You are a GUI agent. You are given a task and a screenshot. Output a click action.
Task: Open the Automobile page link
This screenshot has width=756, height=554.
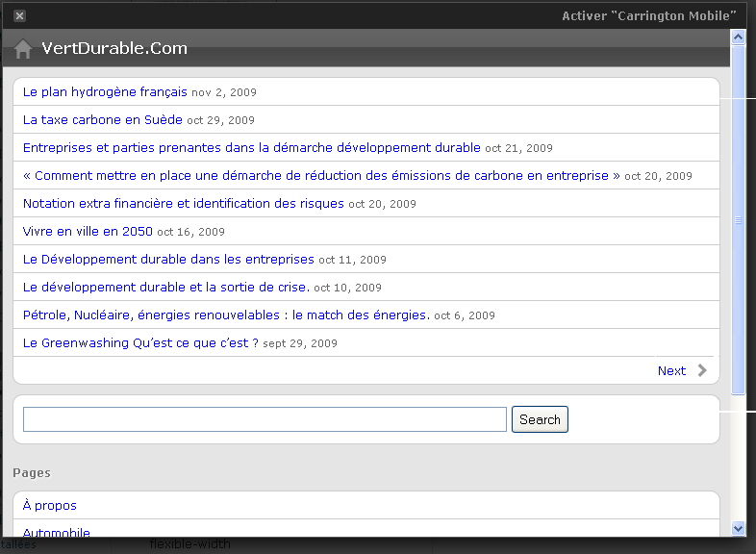(57, 532)
